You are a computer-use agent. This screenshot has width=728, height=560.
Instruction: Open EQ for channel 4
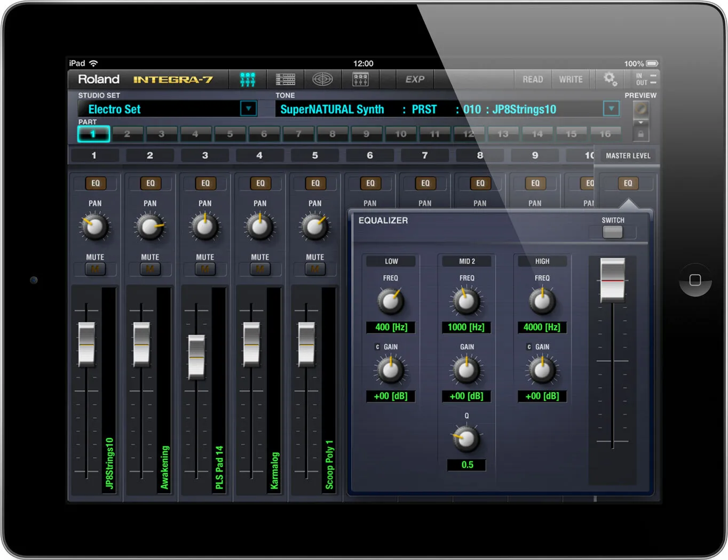point(260,183)
